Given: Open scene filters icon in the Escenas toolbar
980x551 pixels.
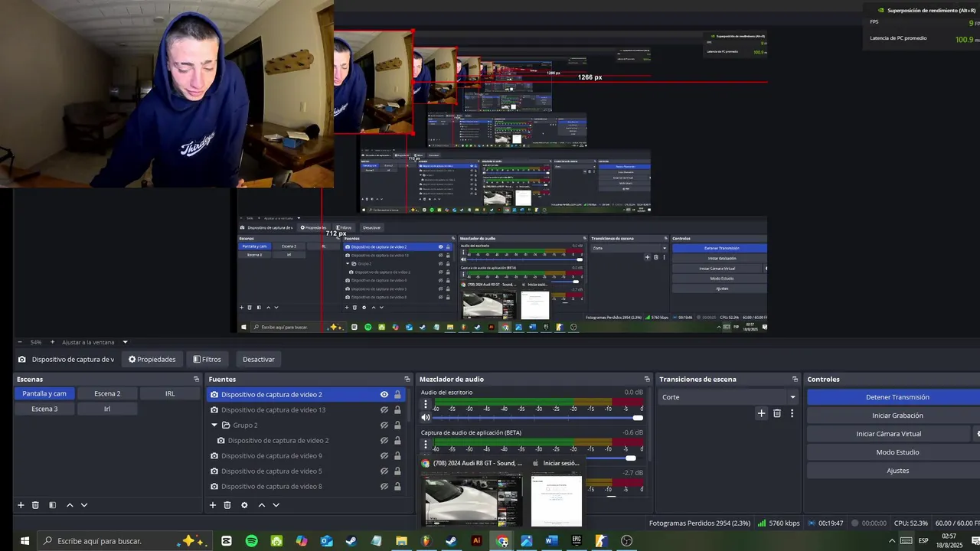Looking at the screenshot, I should pyautogui.click(x=52, y=505).
